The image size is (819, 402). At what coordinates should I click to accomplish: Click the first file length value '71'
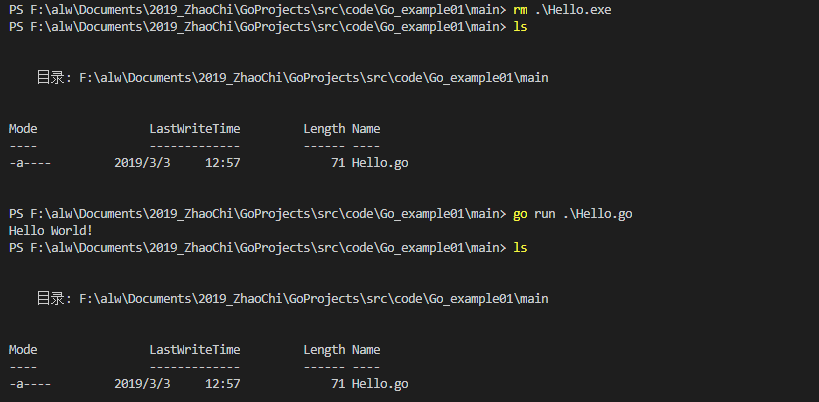[x=338, y=163]
